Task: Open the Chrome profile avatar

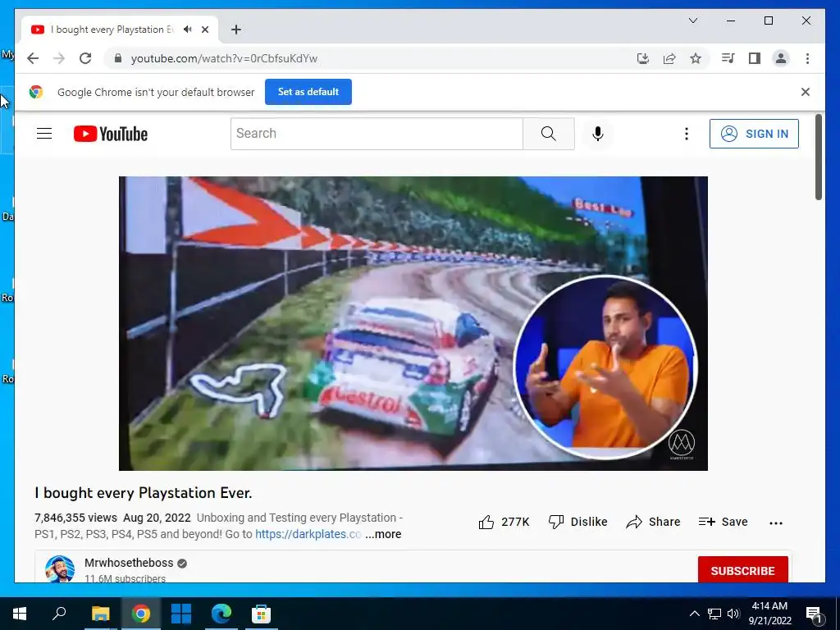Action: [781, 58]
